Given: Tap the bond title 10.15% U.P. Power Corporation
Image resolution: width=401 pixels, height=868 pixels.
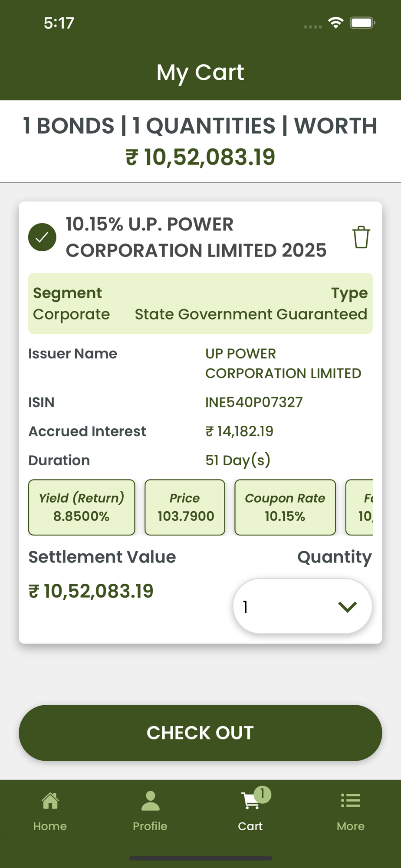Looking at the screenshot, I should [196, 237].
